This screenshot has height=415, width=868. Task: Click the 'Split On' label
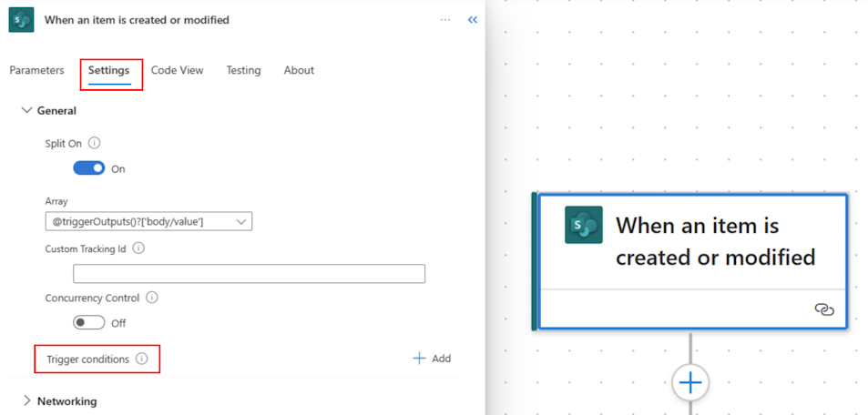(x=64, y=143)
